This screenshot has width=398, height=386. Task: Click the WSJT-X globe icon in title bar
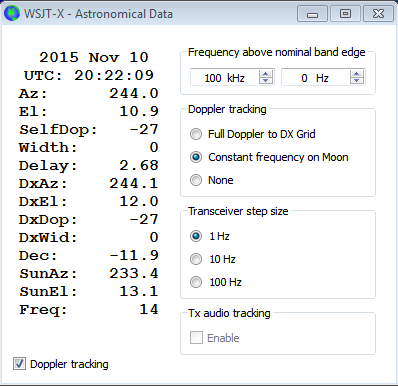pos(12,14)
